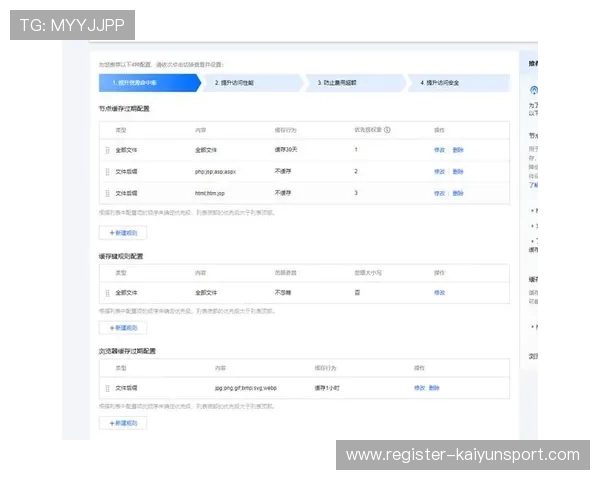Click the round blue icon in right side panel
600x480 pixels.
tap(534, 90)
